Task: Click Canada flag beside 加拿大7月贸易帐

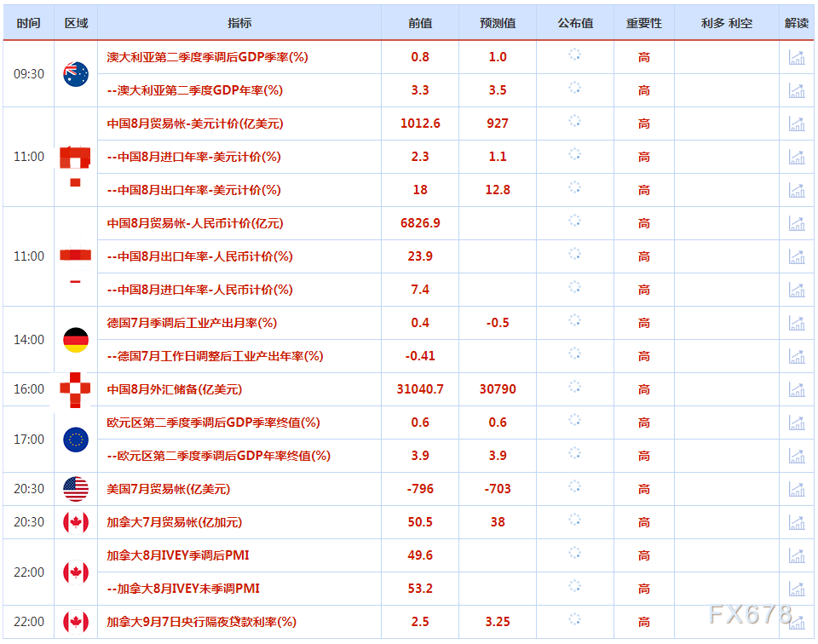Action: [x=76, y=522]
